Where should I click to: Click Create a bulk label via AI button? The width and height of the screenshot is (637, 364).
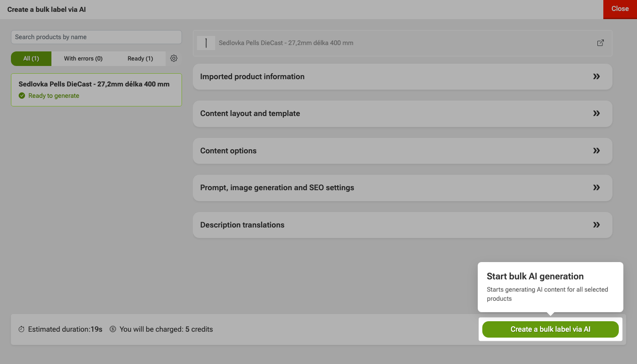(551, 329)
